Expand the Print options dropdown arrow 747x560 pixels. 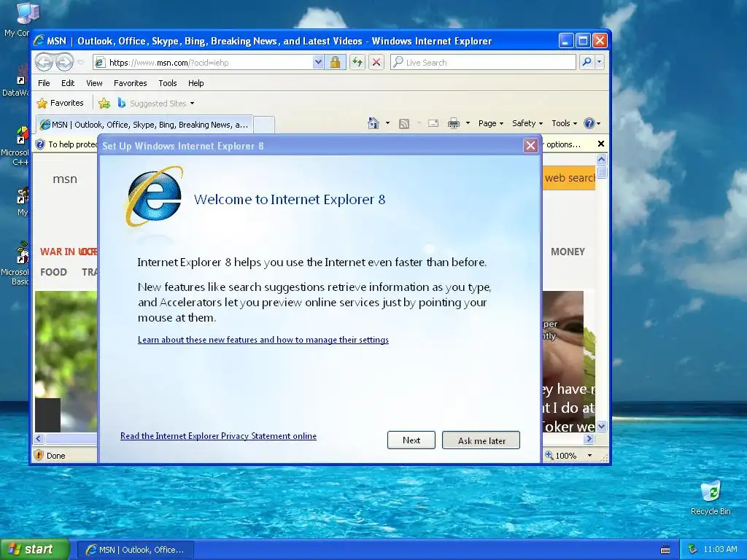point(468,123)
